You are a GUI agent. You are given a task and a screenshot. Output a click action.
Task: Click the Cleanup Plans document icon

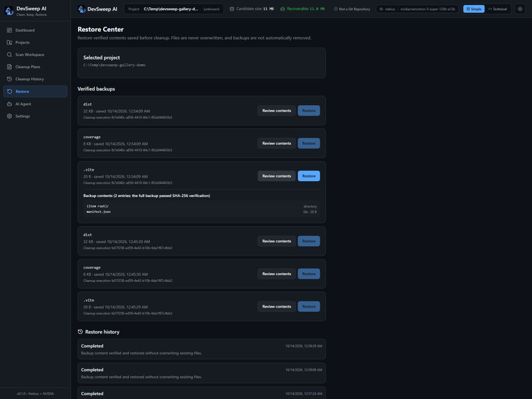(x=9, y=67)
